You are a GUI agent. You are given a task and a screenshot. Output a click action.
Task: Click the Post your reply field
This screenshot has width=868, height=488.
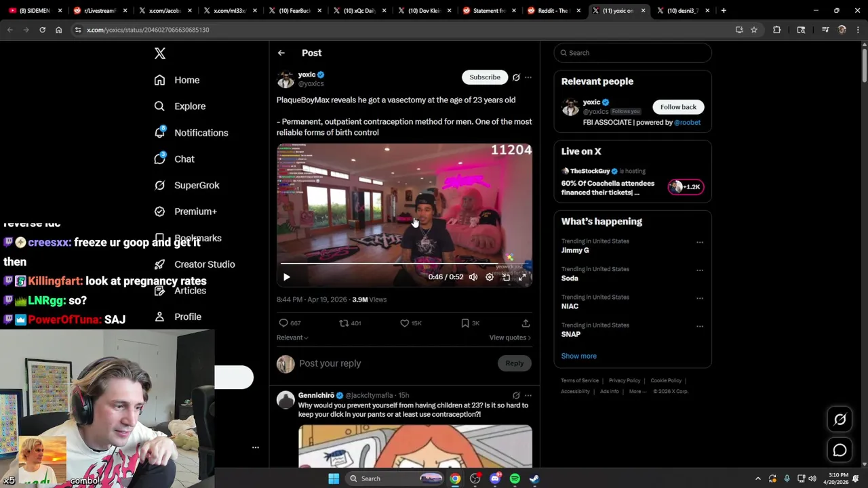tap(398, 363)
